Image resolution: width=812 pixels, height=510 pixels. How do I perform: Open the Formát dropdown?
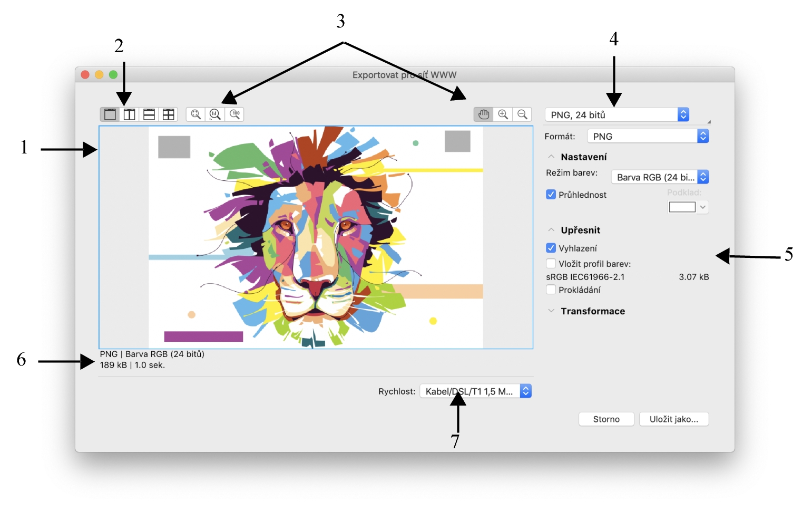[x=648, y=137]
